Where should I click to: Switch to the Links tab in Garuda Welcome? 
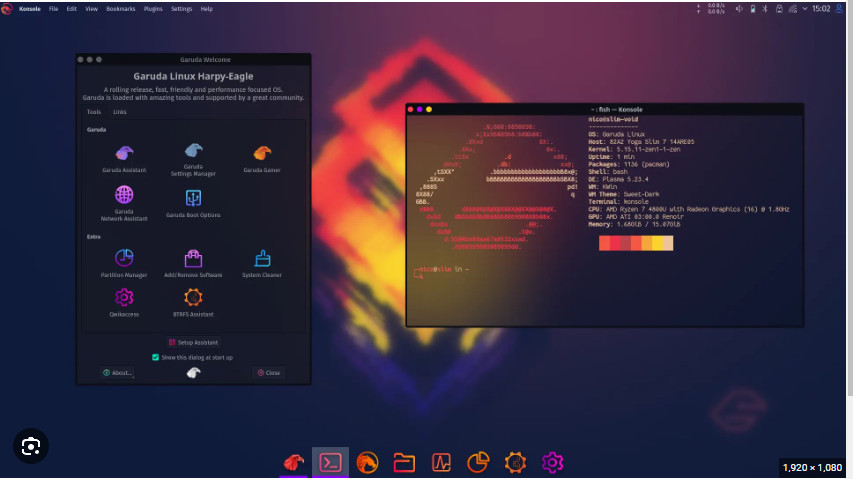click(120, 111)
